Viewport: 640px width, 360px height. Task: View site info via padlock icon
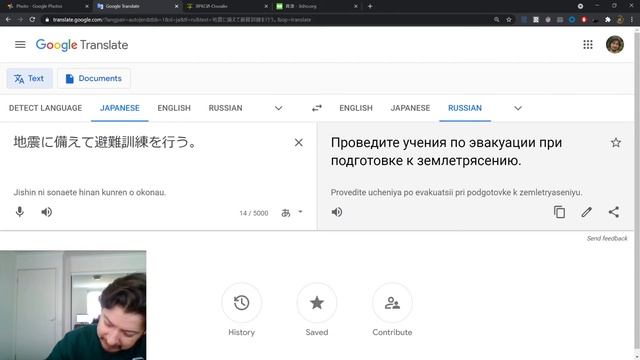[47, 20]
